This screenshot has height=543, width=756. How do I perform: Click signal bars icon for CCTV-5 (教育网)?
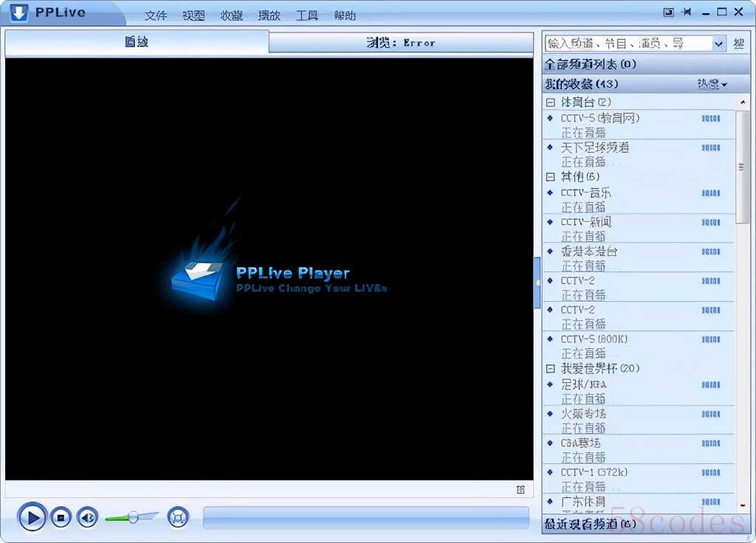[711, 119]
